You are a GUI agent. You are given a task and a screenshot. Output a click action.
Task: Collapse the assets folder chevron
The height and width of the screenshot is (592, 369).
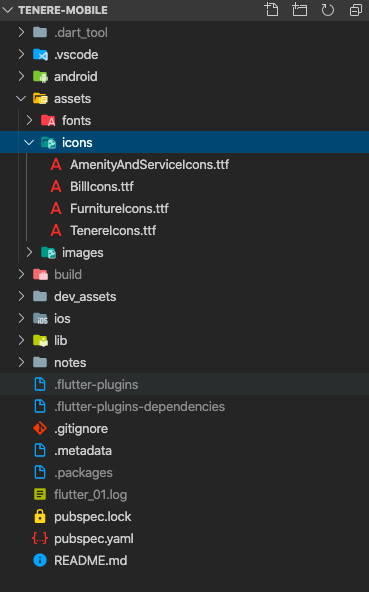coord(21,99)
